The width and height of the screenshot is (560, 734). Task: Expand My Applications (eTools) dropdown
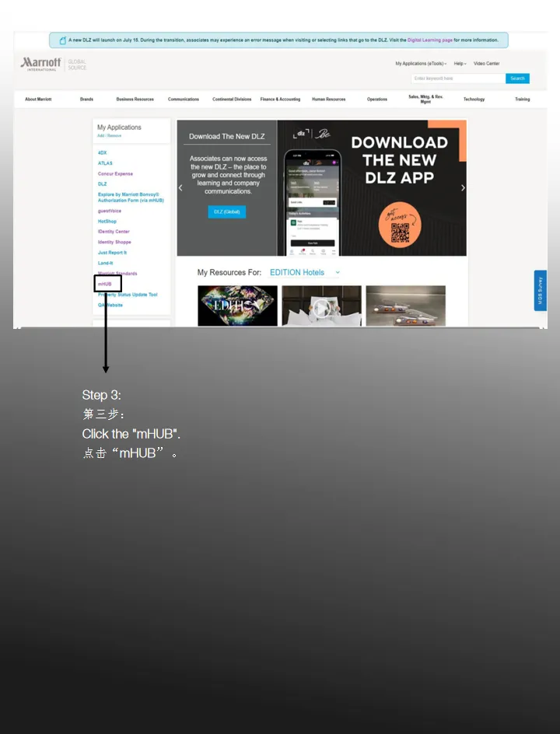pyautogui.click(x=421, y=64)
